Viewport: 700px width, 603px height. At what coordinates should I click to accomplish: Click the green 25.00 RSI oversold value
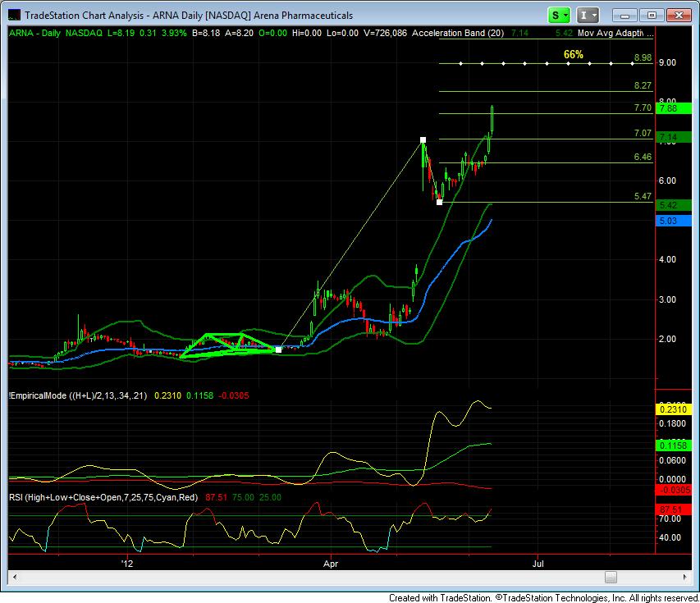(x=270, y=497)
